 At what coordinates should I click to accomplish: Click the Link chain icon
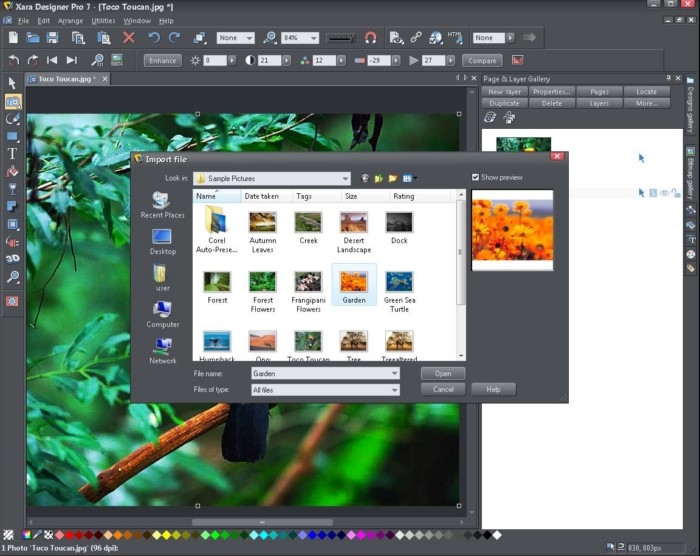[416, 37]
